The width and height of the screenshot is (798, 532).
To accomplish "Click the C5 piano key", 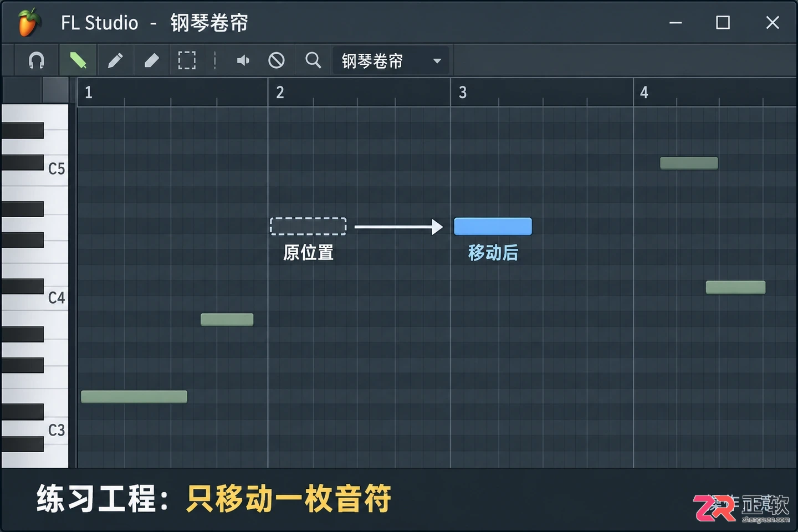I will pyautogui.click(x=55, y=168).
